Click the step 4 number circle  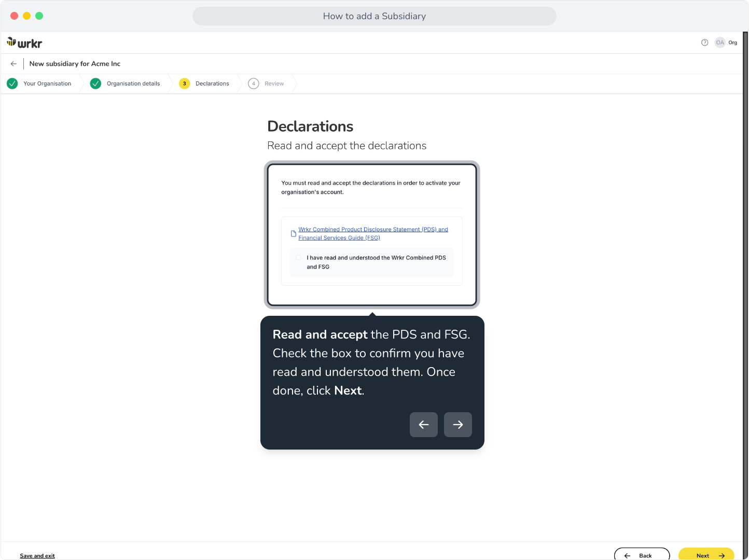pos(254,83)
